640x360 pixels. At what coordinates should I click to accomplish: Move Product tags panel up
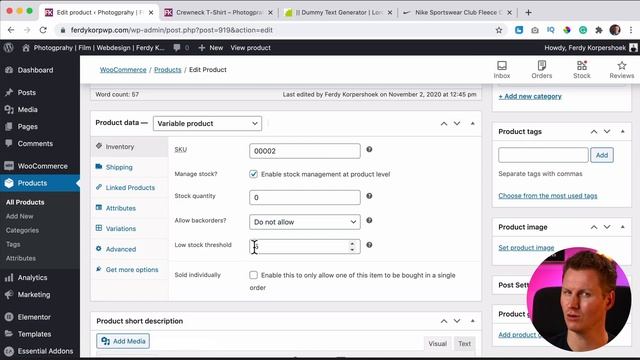point(594,131)
